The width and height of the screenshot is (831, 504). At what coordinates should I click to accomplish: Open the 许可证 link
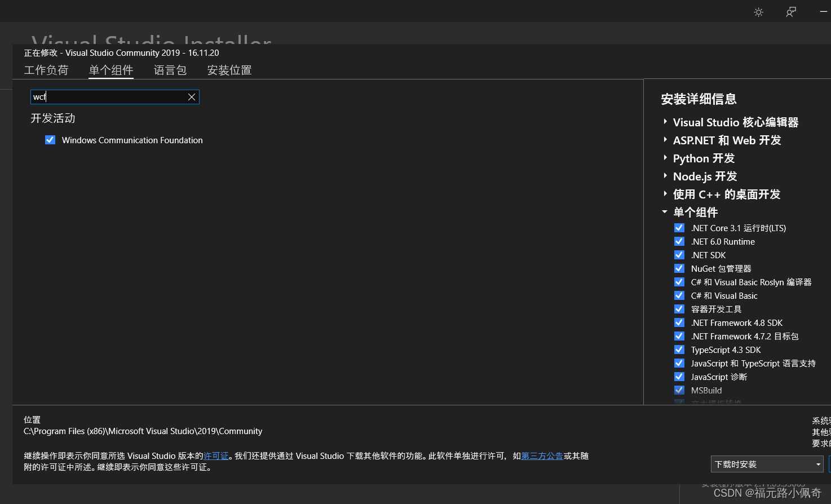click(216, 456)
